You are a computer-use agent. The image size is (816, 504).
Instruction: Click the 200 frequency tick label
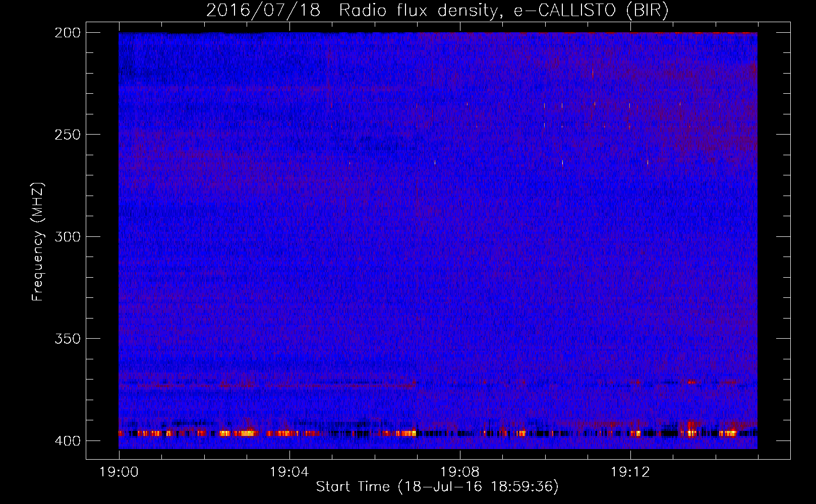tap(68, 33)
